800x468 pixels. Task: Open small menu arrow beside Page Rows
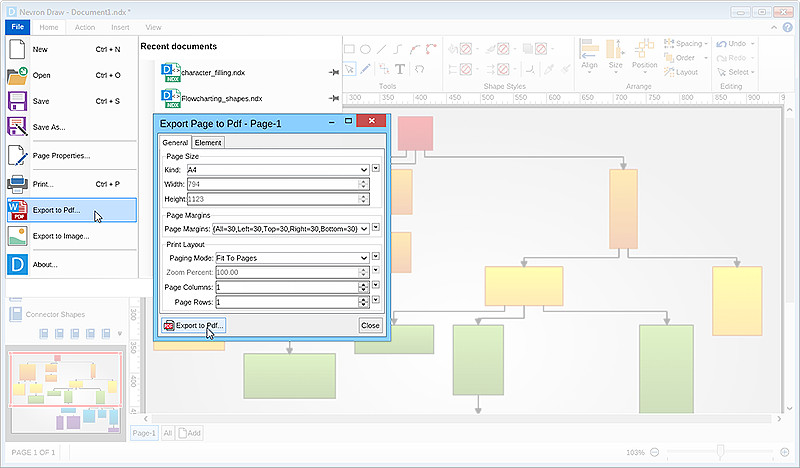point(376,300)
